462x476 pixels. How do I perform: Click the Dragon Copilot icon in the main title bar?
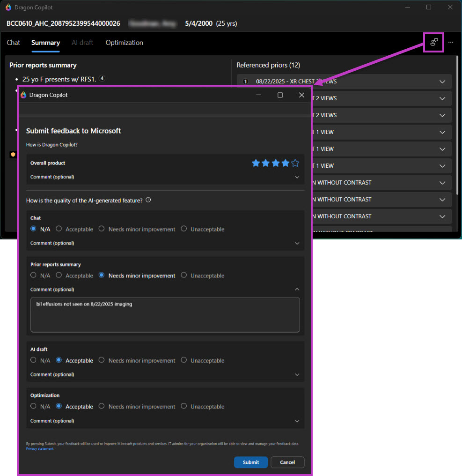pos(7,7)
